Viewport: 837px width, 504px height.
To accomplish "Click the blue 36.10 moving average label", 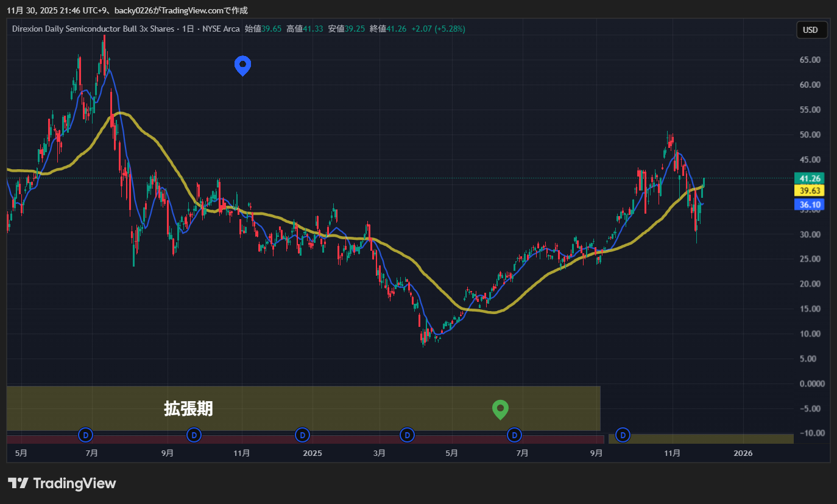I will (810, 205).
